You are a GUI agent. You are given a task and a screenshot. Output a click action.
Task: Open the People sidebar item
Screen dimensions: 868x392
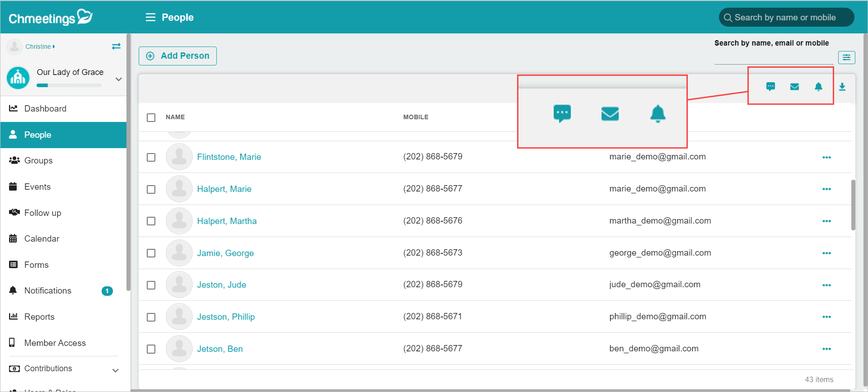(x=63, y=135)
